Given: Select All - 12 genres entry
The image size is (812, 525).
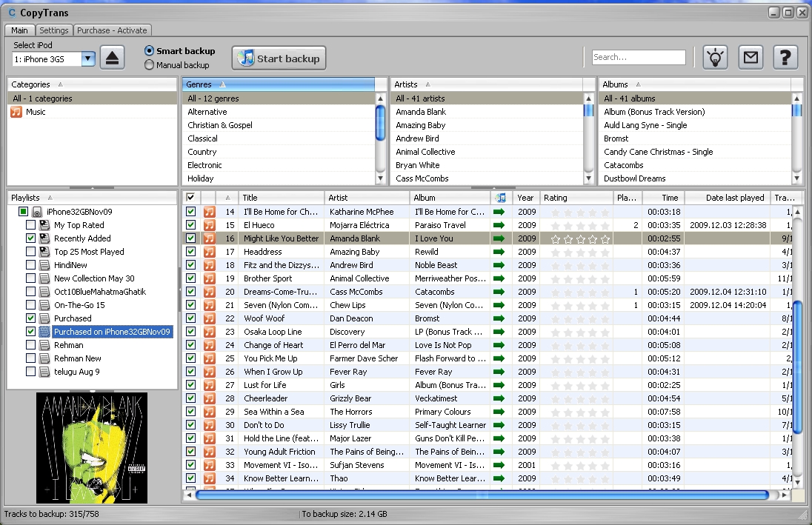Looking at the screenshot, I should [278, 98].
